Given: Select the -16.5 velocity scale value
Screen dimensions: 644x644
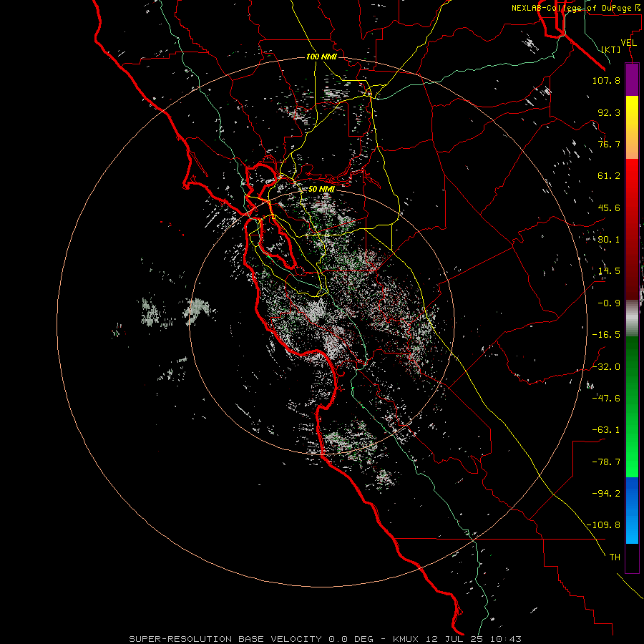Looking at the screenshot, I should pos(606,335).
